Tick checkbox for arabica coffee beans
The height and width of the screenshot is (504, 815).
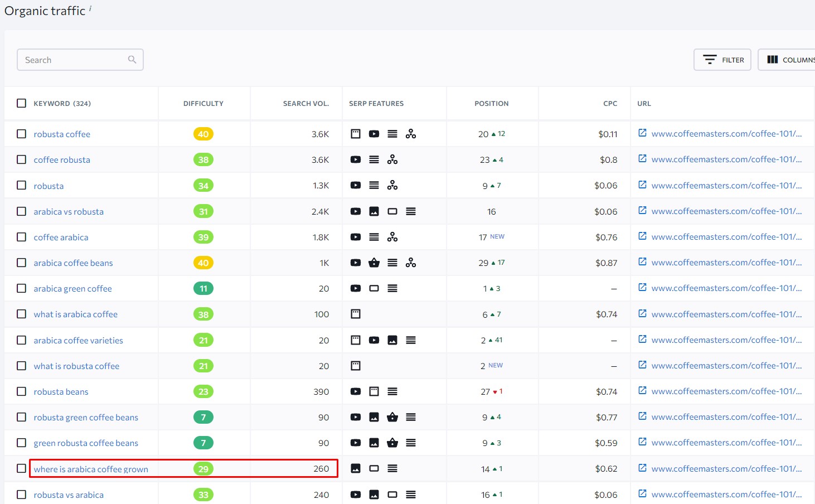21,263
